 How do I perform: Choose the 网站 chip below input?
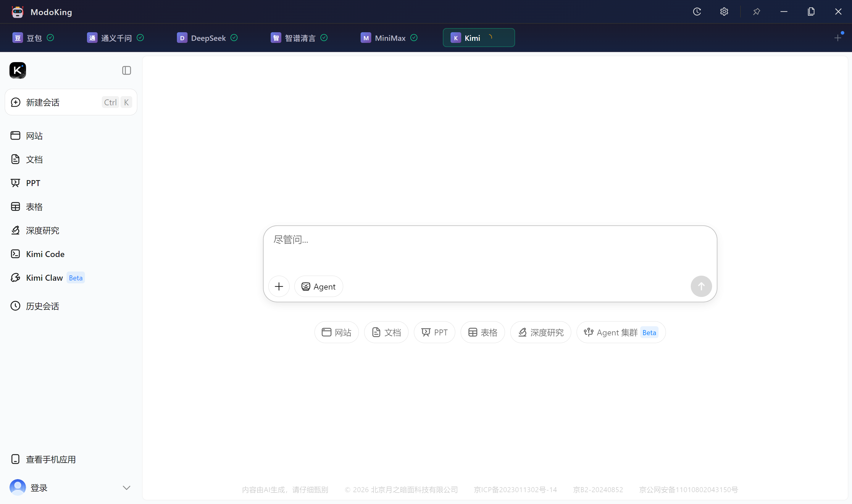click(336, 332)
